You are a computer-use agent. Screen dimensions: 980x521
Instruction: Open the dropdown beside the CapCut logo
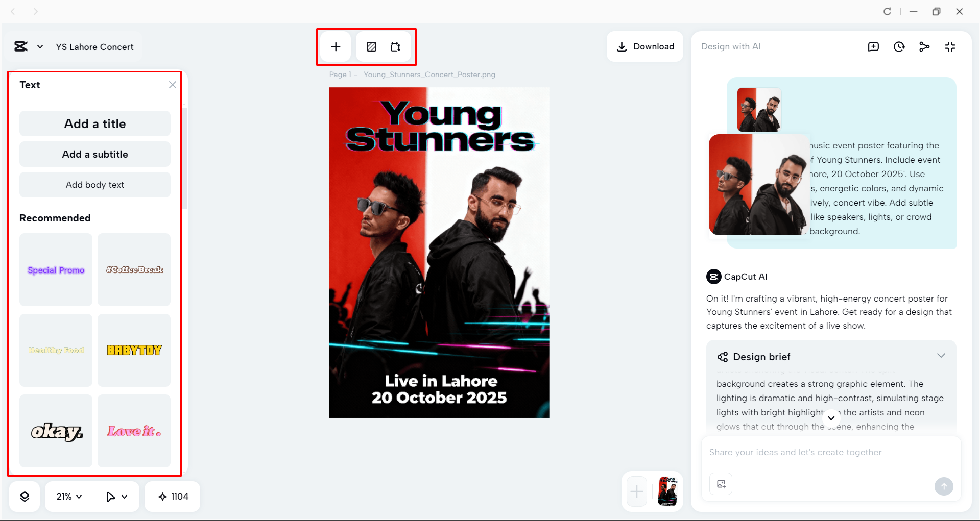tap(40, 46)
